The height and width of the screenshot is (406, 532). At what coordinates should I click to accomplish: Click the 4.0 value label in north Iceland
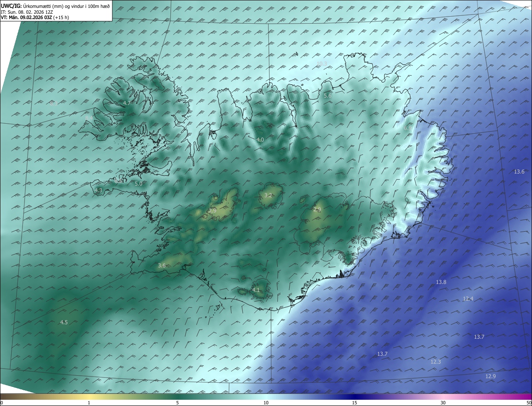tap(260, 140)
